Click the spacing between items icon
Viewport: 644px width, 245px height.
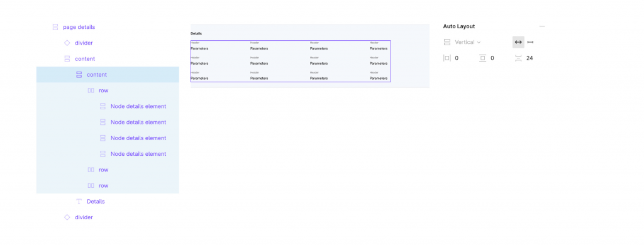pyautogui.click(x=518, y=58)
